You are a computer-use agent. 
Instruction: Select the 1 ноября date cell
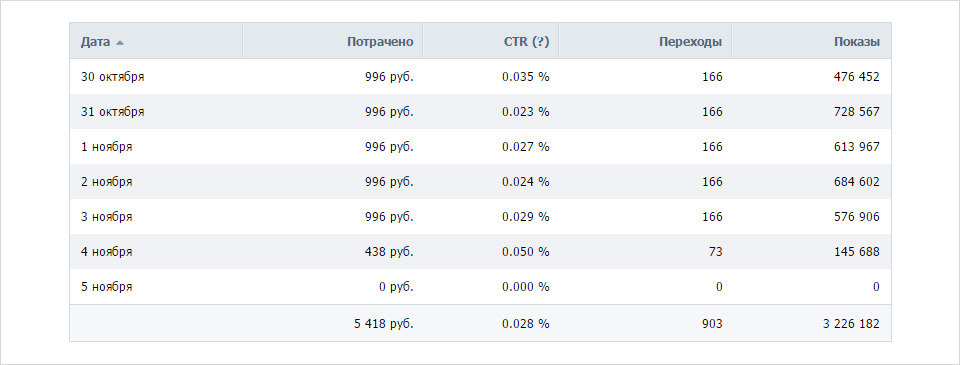(x=107, y=147)
